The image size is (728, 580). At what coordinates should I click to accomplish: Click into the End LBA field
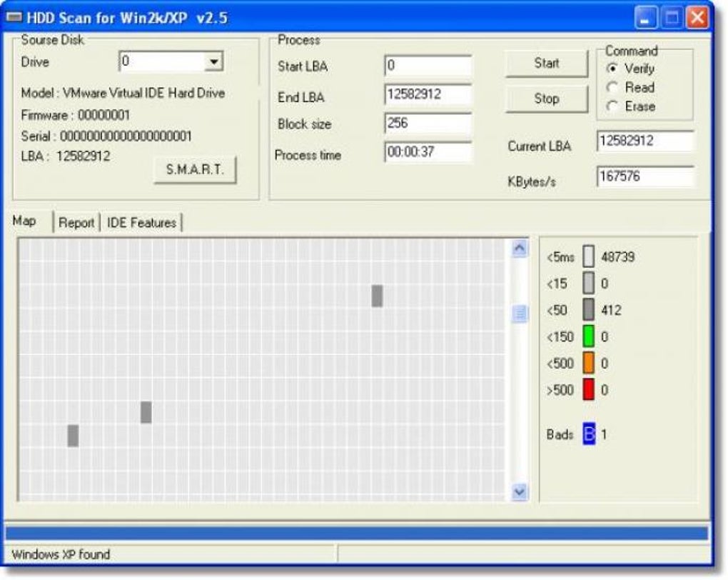coord(428,95)
